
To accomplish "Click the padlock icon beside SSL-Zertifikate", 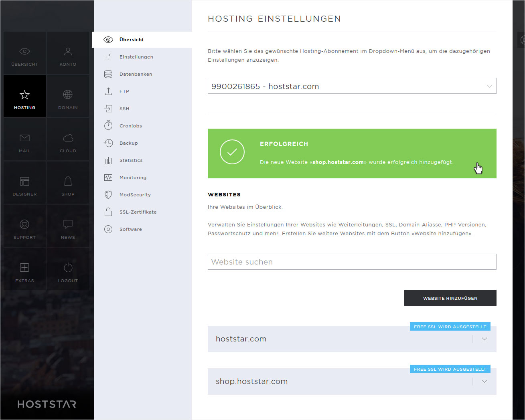I will point(108,212).
